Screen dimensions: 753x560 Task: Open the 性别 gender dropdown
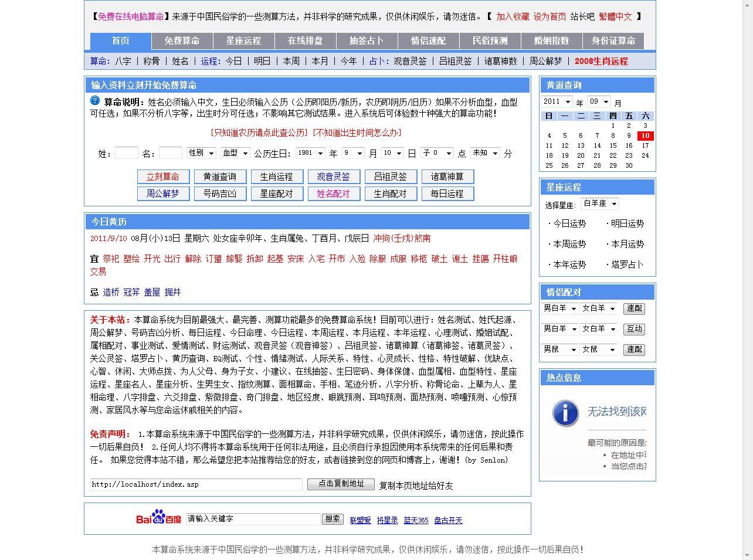pos(201,153)
